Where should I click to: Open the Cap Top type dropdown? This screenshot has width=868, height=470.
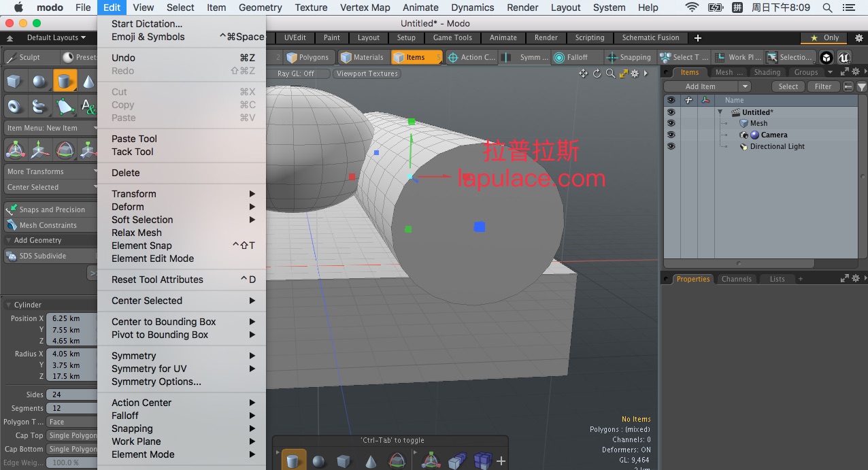click(73, 435)
